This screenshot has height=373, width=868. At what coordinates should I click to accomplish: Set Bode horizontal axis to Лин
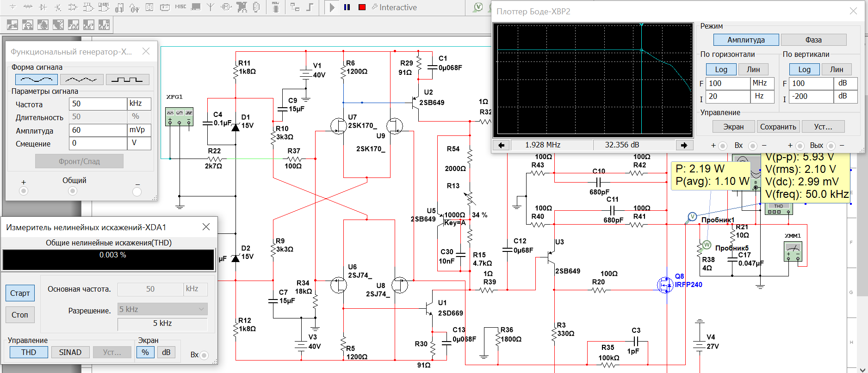pos(753,69)
